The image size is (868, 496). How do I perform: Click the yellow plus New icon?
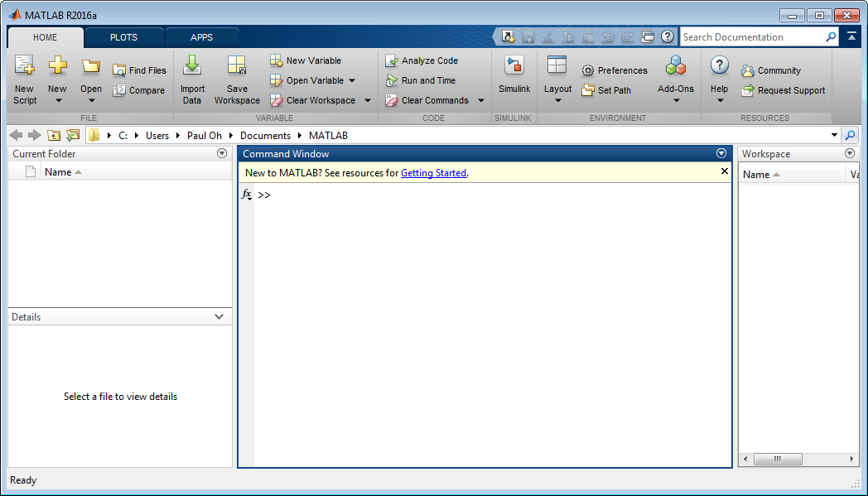[x=57, y=66]
